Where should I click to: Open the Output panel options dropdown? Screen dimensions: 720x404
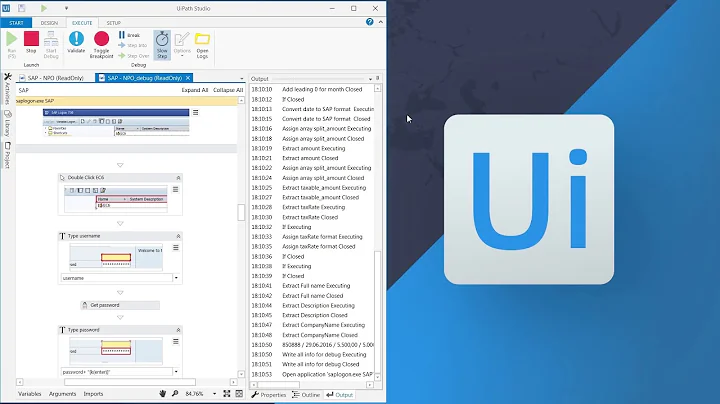click(x=370, y=79)
